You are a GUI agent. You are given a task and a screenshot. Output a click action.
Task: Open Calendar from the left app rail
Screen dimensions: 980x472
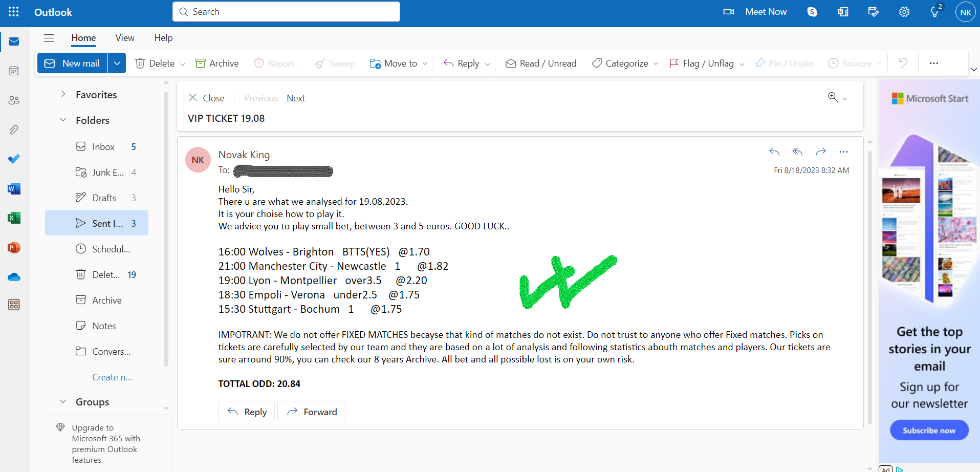(x=14, y=71)
